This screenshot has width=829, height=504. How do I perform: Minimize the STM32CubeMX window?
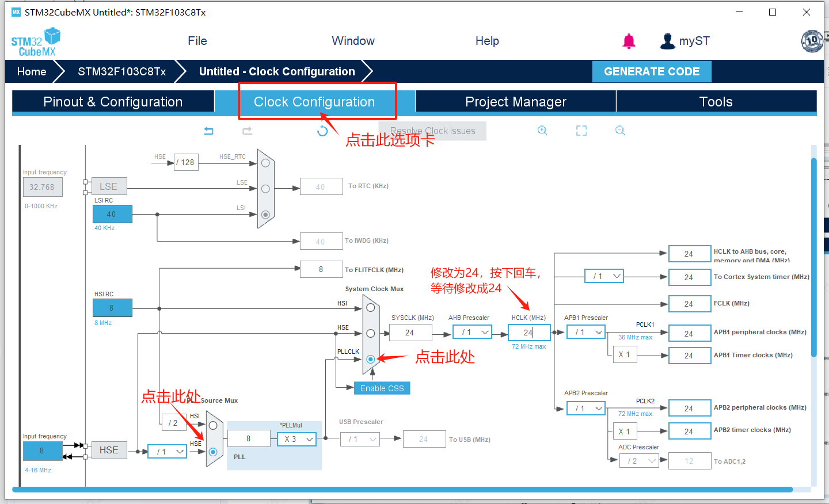pos(739,12)
